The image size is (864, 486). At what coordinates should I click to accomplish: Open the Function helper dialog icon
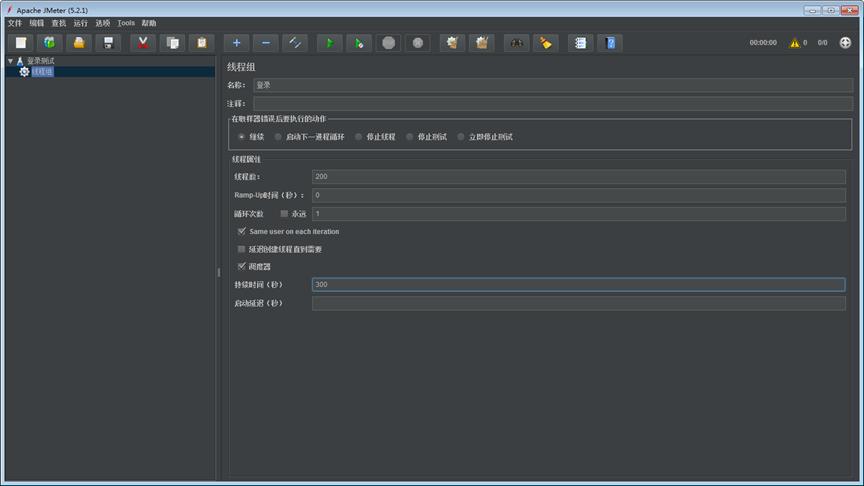click(580, 43)
